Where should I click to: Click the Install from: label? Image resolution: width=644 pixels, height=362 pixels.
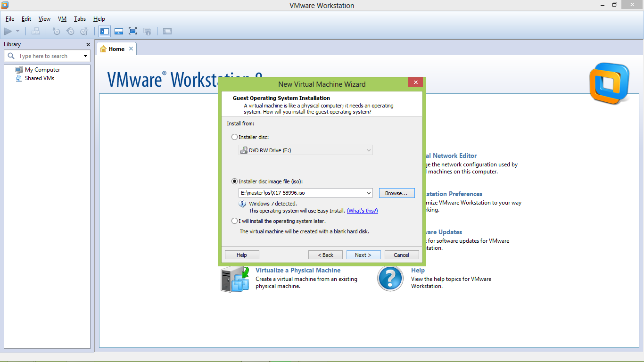[x=240, y=123]
